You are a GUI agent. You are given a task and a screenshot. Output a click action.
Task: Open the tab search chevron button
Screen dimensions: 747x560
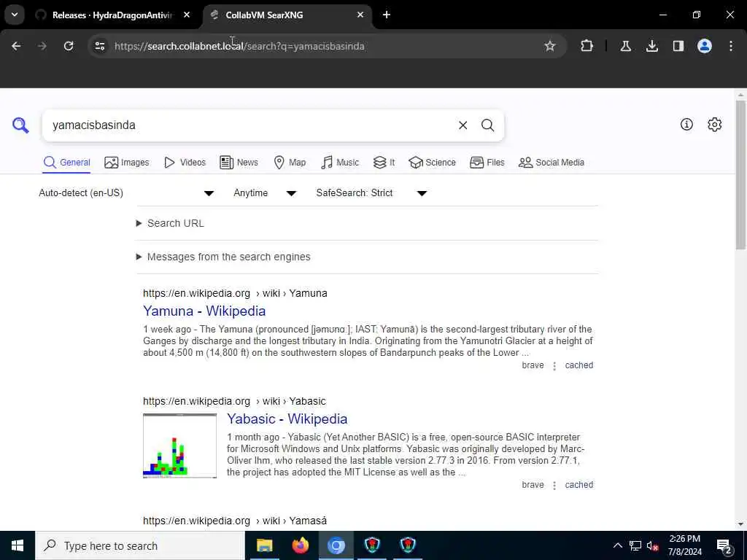click(x=15, y=15)
